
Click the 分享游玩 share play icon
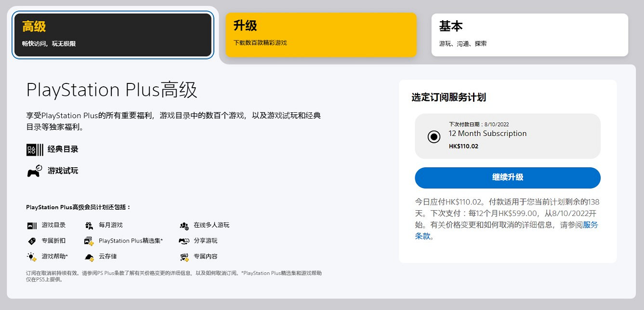pos(183,241)
